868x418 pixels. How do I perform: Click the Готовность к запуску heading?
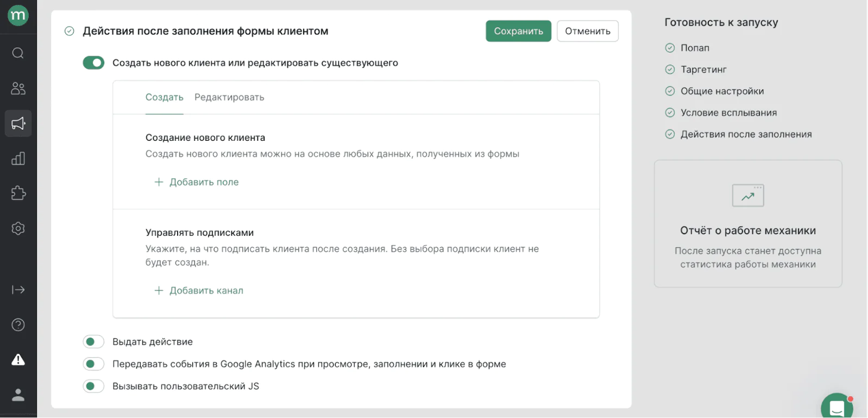(721, 22)
